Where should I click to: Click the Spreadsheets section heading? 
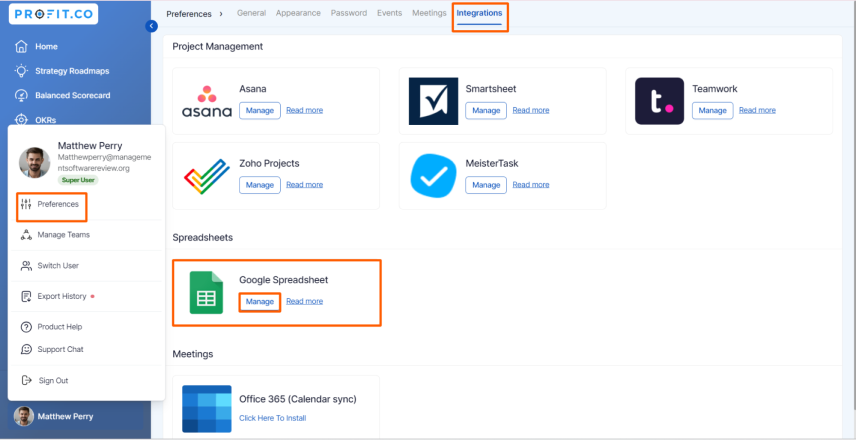[x=203, y=237]
